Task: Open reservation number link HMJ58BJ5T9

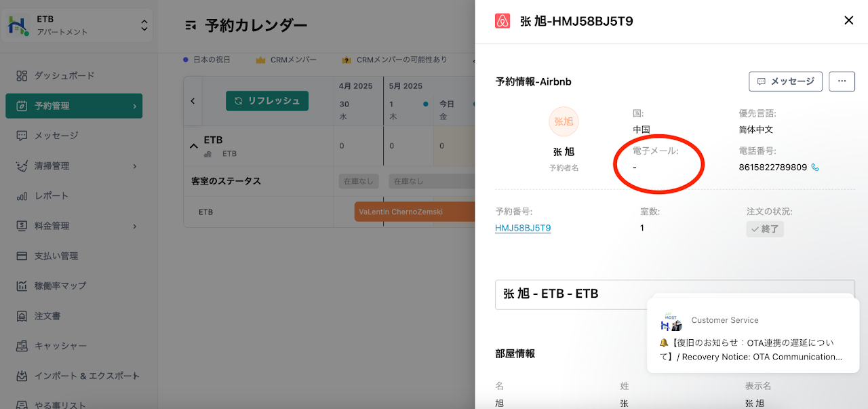Action: pos(523,228)
